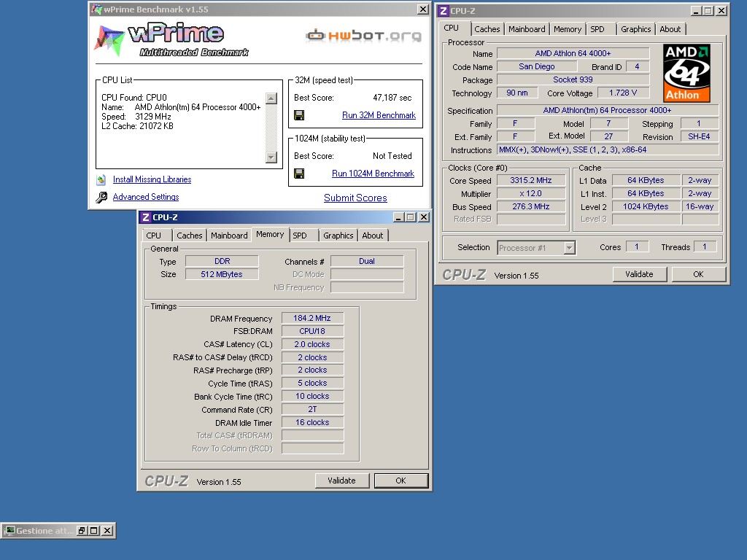Click the floppy save icon for 1024M score
Viewport: 747px width, 560px height.
(299, 174)
